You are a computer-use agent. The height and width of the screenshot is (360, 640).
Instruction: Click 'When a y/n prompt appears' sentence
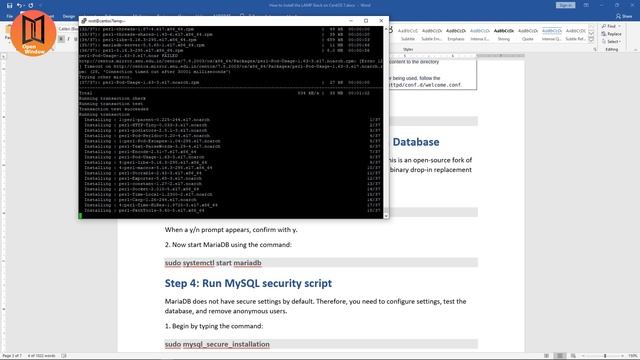click(231, 230)
